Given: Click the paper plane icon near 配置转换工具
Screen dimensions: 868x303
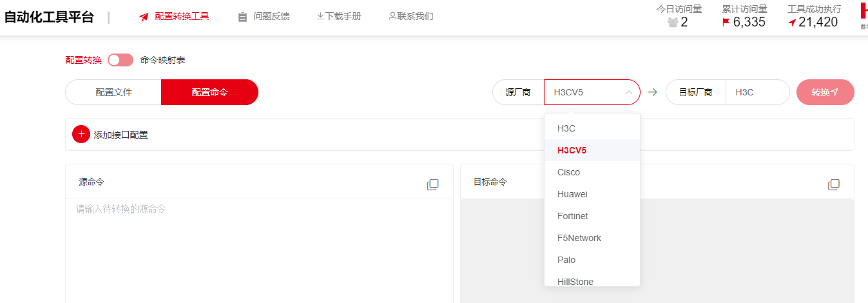Looking at the screenshot, I should coord(144,17).
